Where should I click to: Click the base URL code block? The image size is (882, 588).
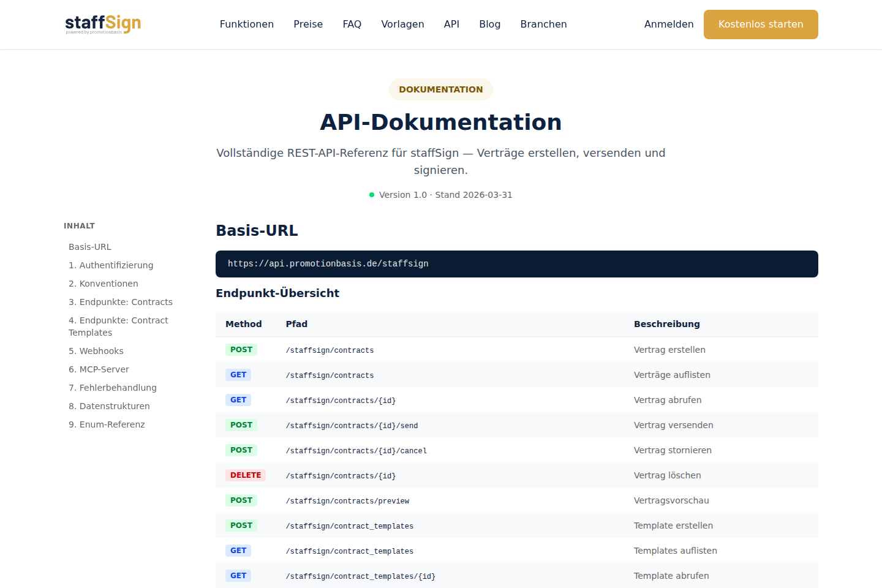(x=517, y=264)
